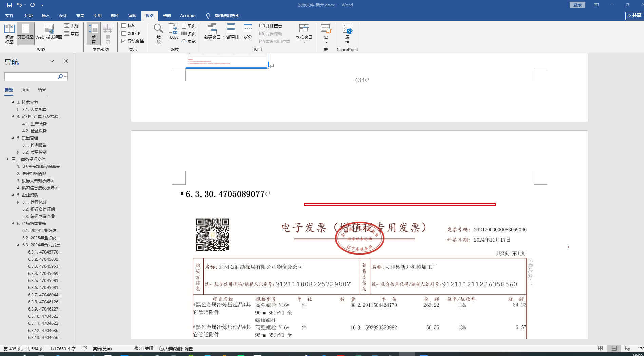644x356 pixels.
Task: Click the navigation search box
Action: coord(31,77)
